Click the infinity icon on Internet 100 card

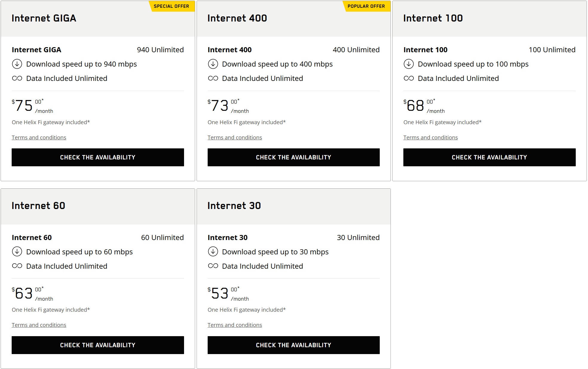[409, 78]
